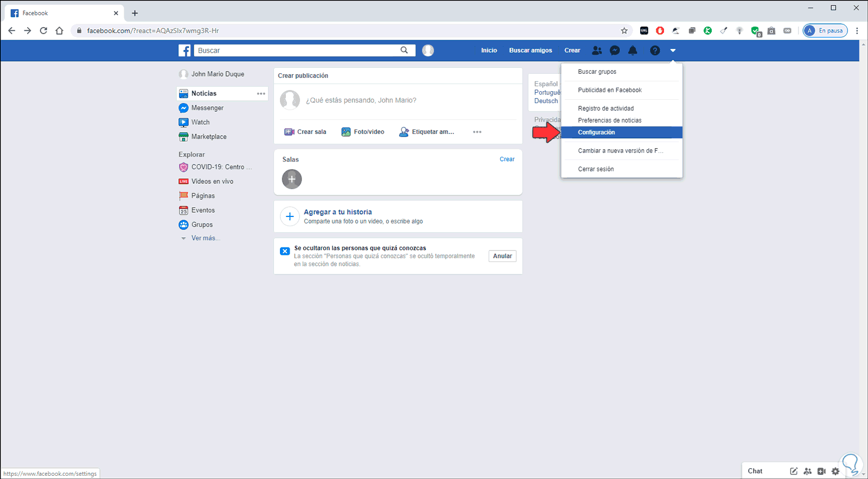Click Crear in the top bar

572,50
